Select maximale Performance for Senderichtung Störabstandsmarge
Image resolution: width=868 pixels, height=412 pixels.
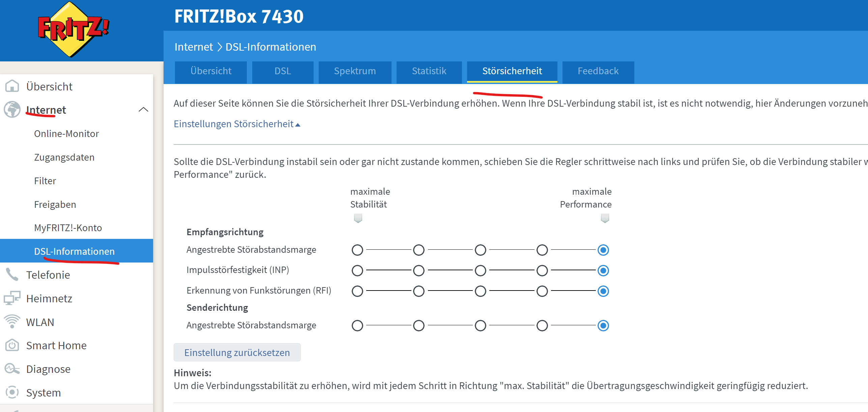tap(603, 326)
